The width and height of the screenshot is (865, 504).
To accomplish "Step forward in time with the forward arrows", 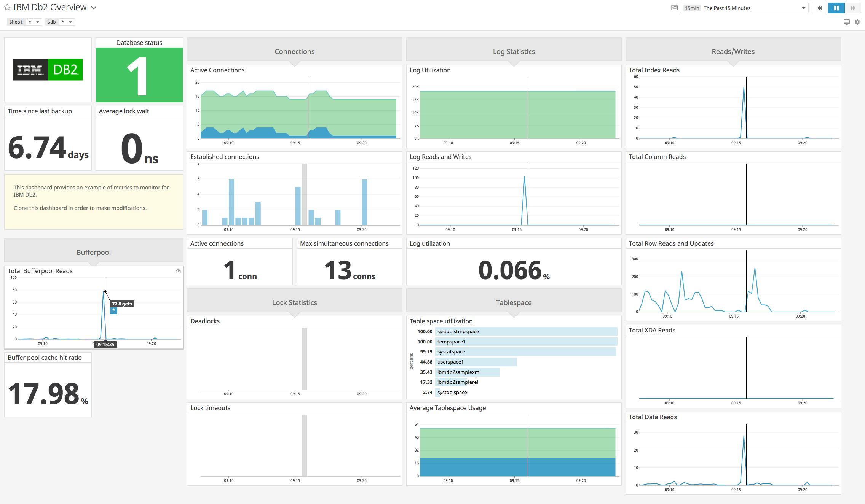I will [853, 8].
